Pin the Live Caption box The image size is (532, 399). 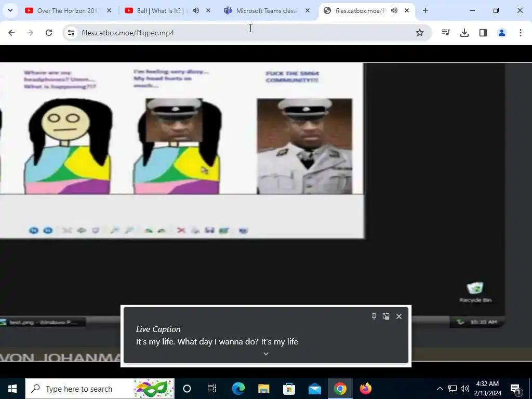[x=374, y=316]
